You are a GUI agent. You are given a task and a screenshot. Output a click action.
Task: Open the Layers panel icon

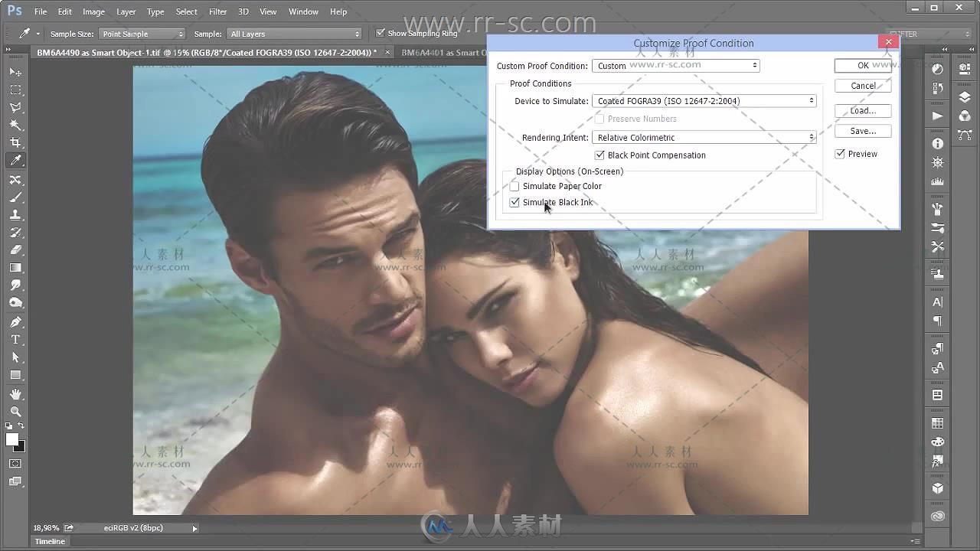tap(965, 97)
